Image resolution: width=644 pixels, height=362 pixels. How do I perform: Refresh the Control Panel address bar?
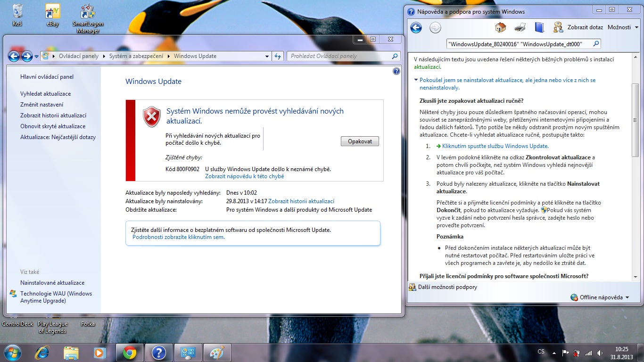278,56
